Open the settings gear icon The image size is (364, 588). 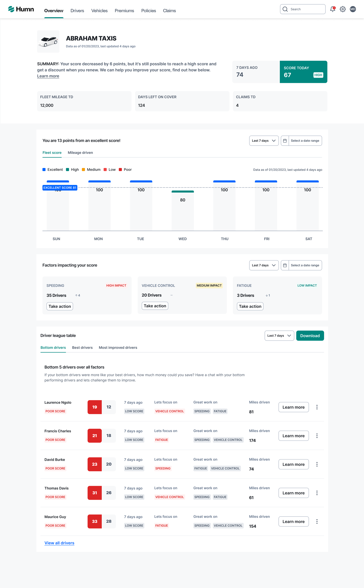tap(343, 9)
